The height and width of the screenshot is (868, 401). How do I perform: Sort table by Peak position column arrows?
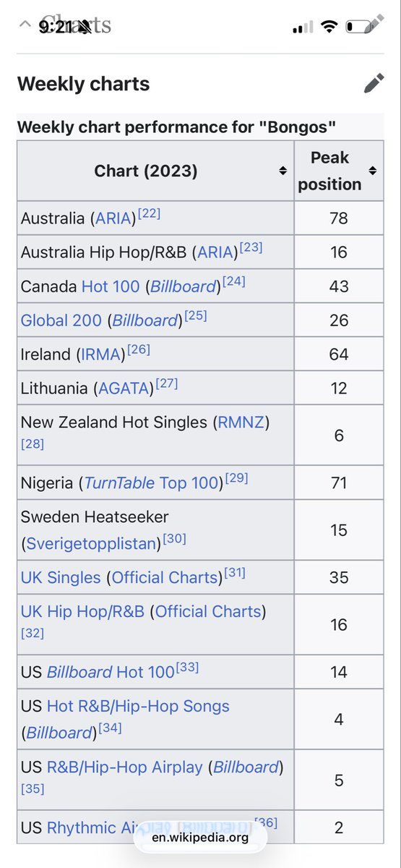[x=372, y=171]
